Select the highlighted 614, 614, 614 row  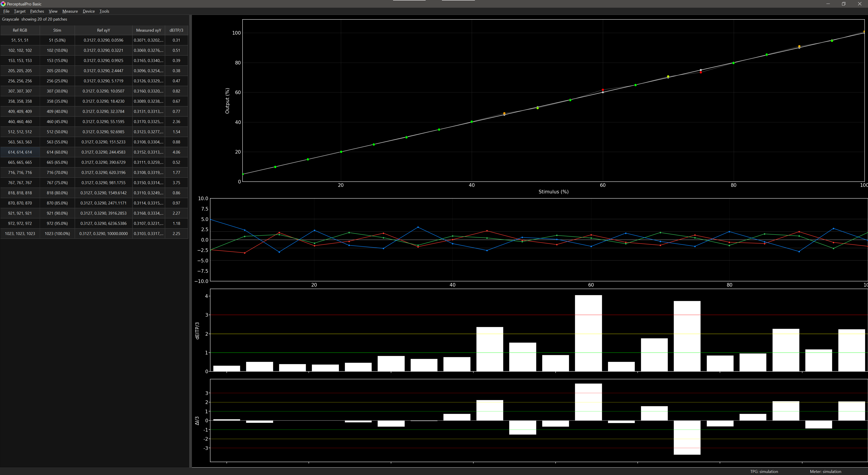(x=94, y=152)
